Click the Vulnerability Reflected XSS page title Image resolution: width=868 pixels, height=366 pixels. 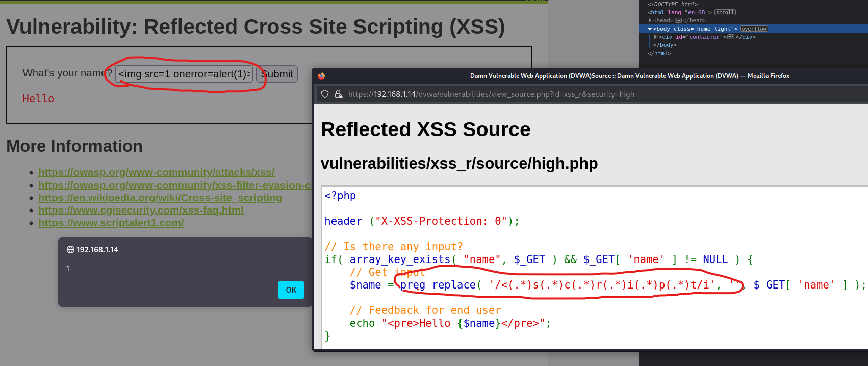click(x=256, y=27)
